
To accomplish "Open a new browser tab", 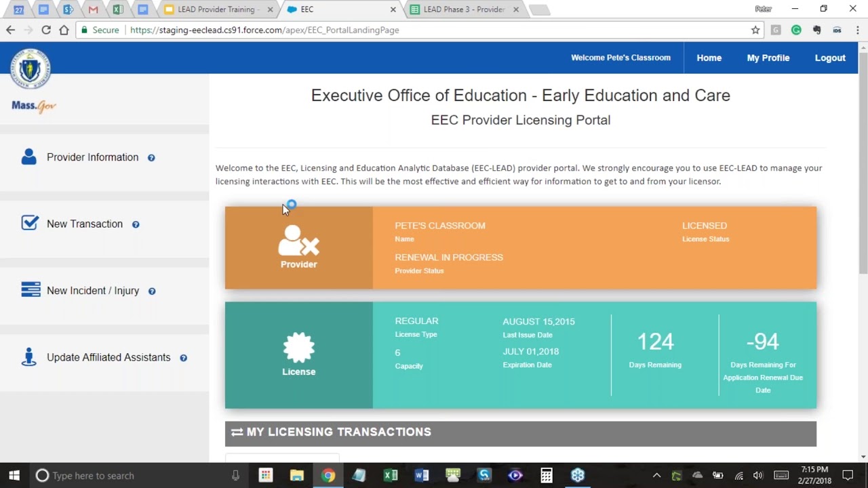I will click(x=539, y=9).
